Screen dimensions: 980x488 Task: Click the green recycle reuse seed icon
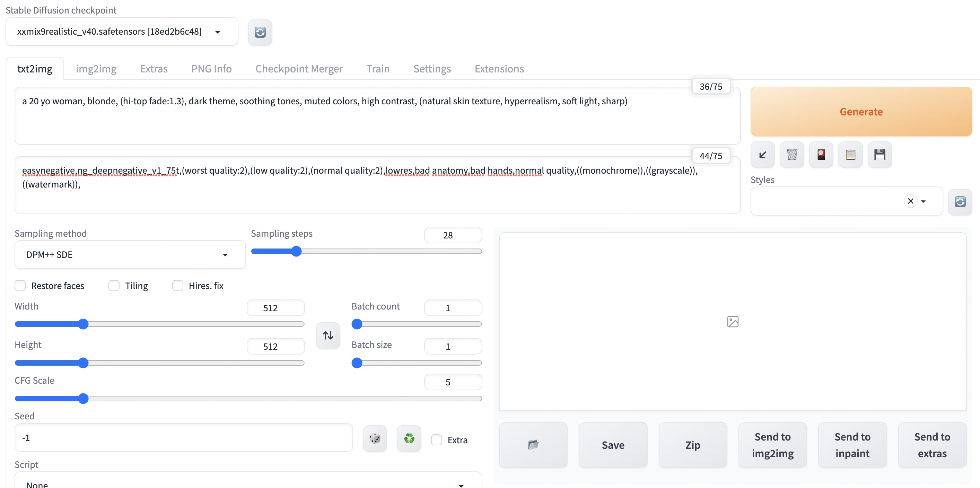pos(409,438)
